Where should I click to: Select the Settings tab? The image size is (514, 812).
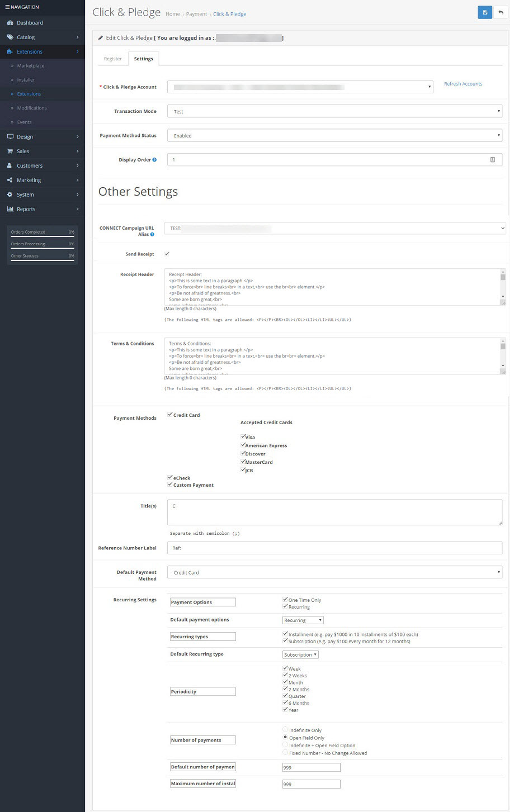pos(144,59)
